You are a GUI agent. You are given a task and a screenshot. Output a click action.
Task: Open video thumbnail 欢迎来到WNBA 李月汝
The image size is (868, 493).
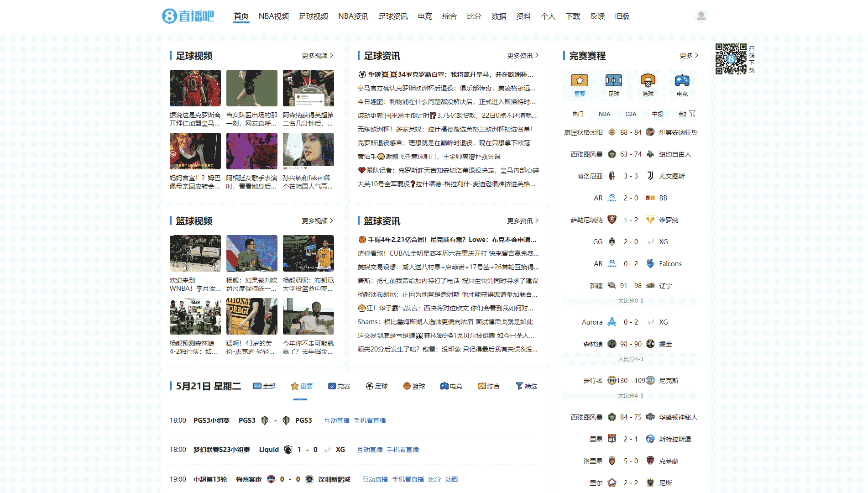click(195, 253)
